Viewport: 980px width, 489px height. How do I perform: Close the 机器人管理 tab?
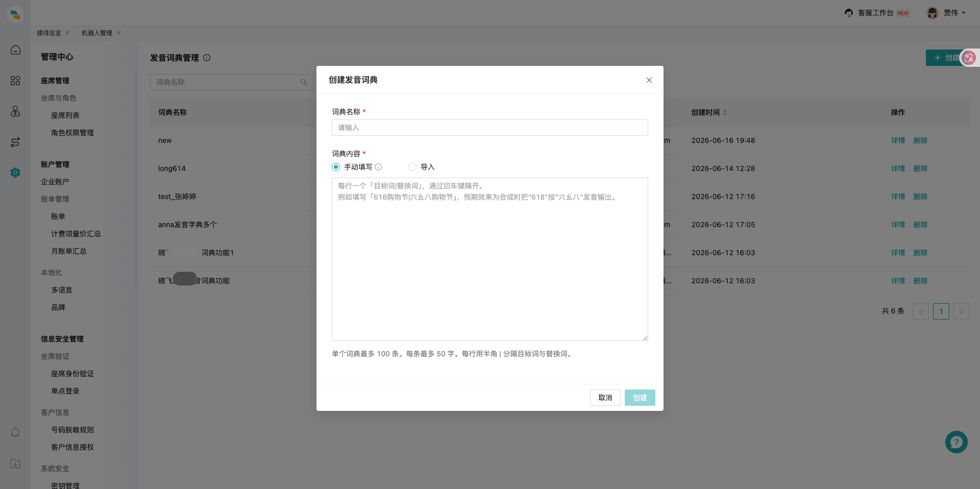[118, 33]
